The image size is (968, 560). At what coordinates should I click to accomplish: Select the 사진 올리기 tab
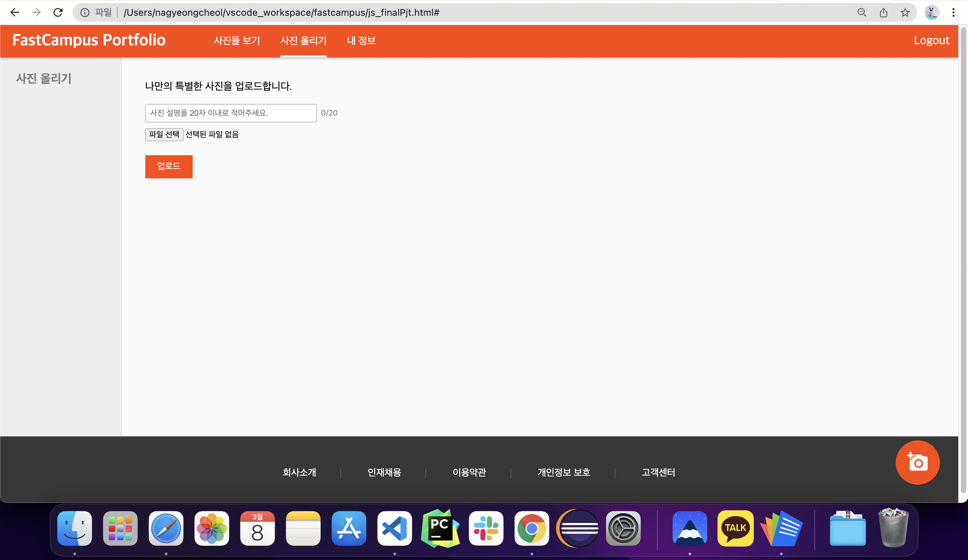click(303, 40)
